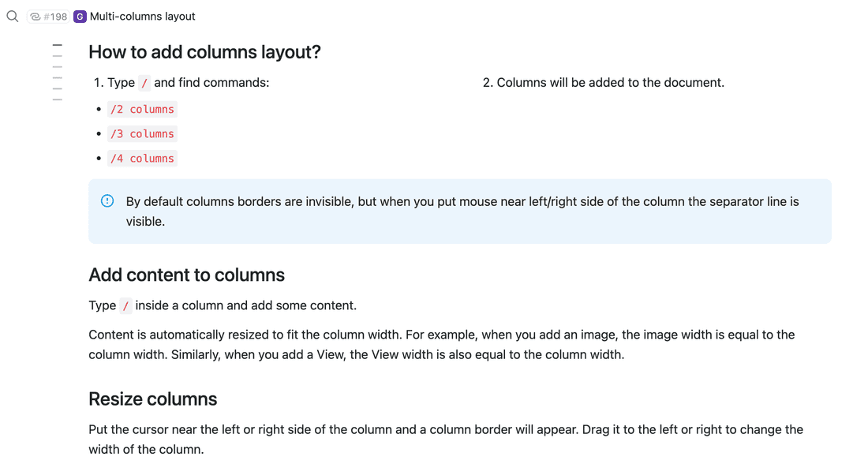Click the search magnifier icon
The width and height of the screenshot is (868, 464).
tap(13, 16)
